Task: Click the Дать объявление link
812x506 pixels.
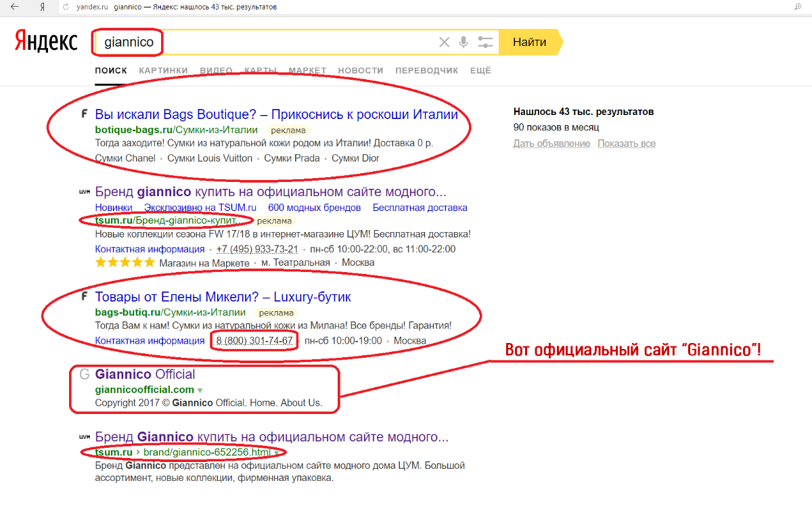Action: pos(551,143)
